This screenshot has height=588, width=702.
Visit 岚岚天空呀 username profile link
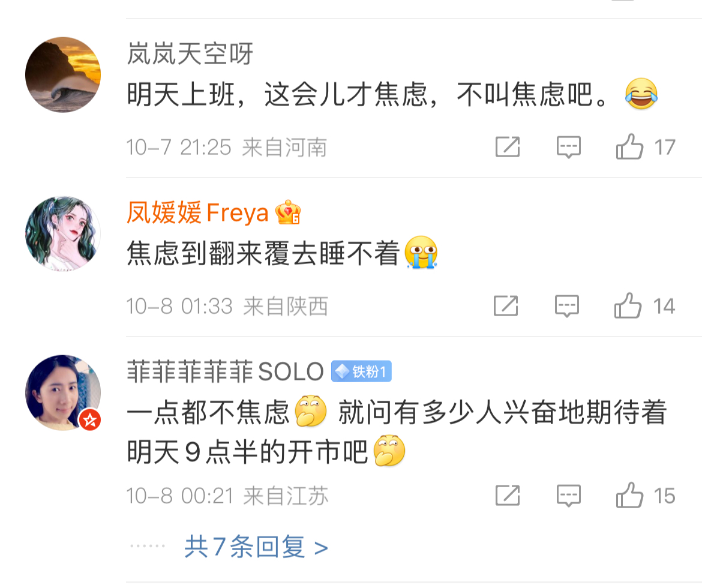[190, 55]
